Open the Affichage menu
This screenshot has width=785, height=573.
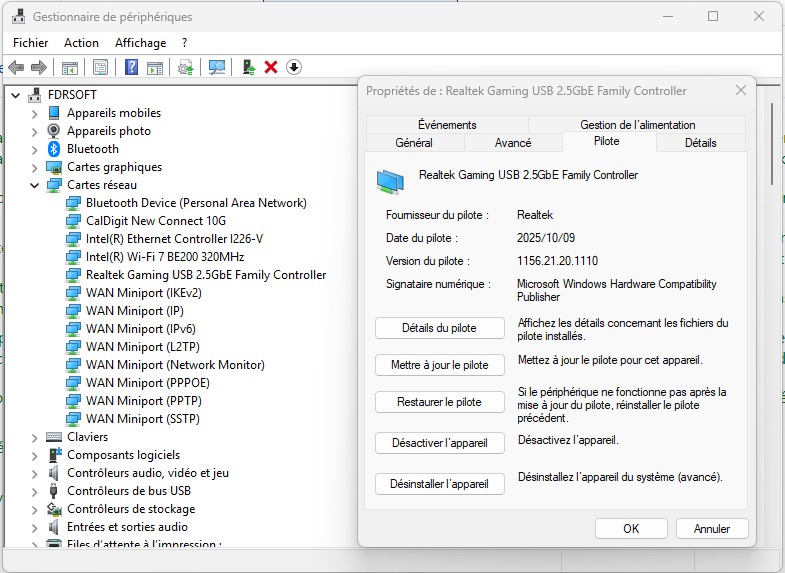(x=140, y=43)
